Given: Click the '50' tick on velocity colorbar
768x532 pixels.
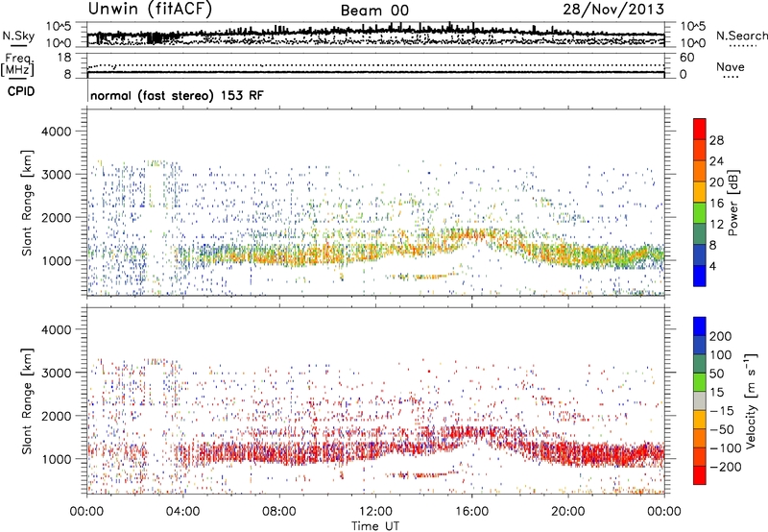Looking at the screenshot, I should coord(716,374).
